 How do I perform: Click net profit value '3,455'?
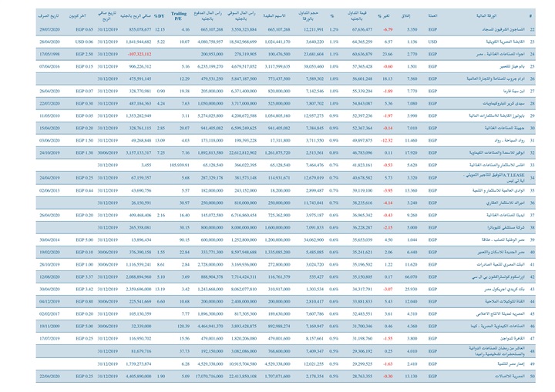coord(146,166)
